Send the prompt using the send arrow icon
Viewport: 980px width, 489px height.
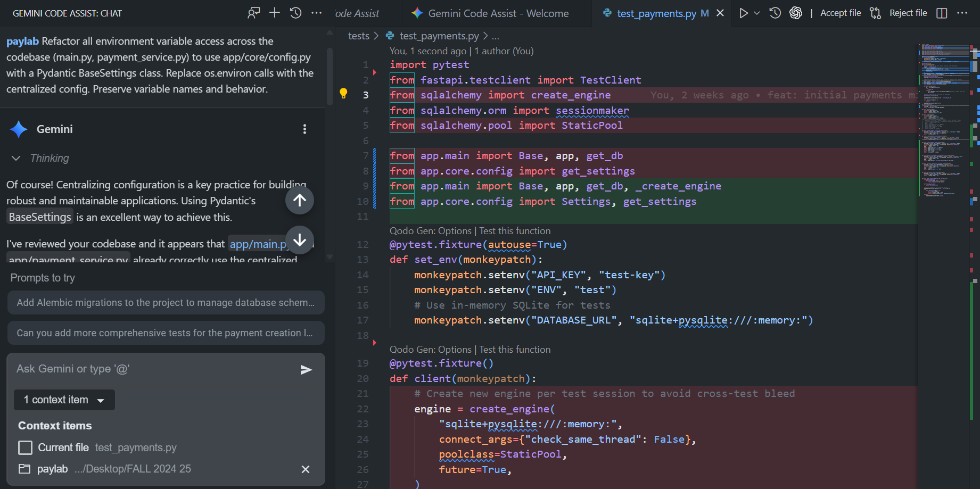click(306, 369)
